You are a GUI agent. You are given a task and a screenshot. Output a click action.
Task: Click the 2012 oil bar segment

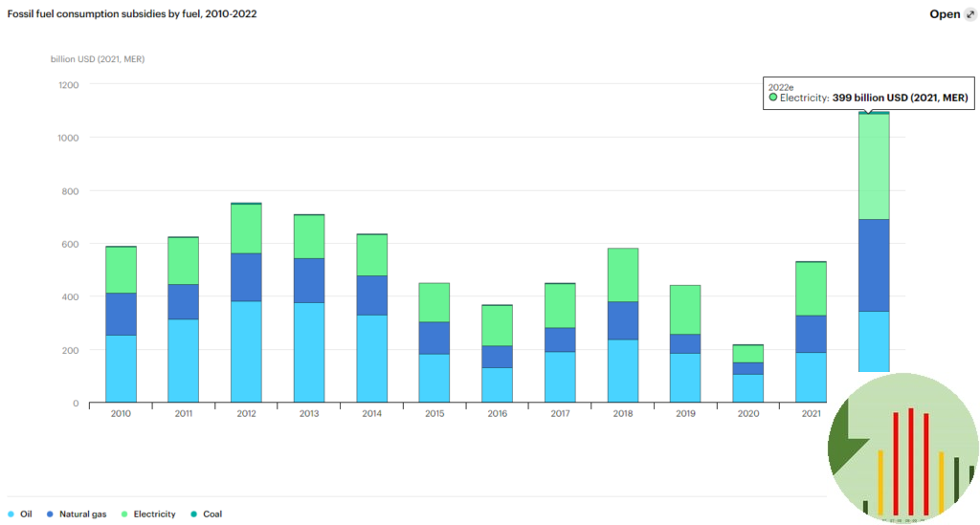point(246,351)
